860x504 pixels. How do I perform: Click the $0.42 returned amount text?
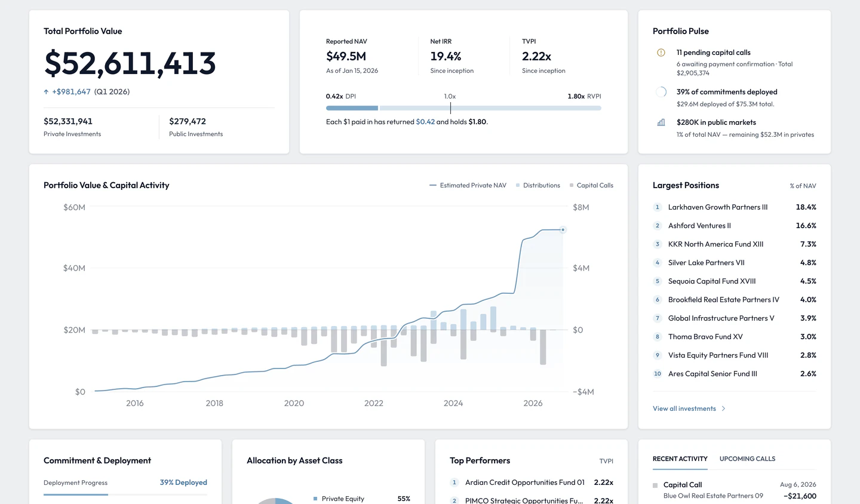[425, 122]
